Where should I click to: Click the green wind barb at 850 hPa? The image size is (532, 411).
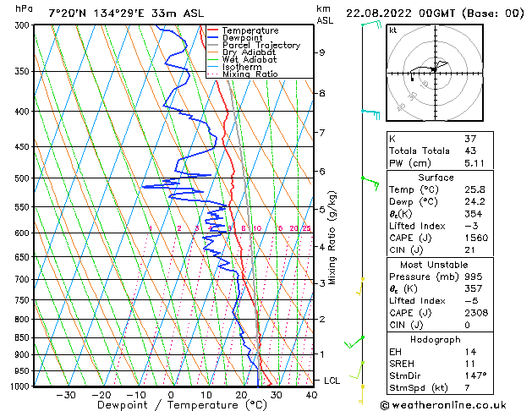354,342
